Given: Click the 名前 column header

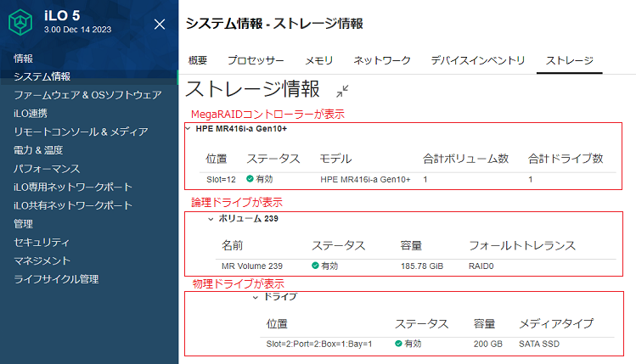Looking at the screenshot, I should coord(232,245).
